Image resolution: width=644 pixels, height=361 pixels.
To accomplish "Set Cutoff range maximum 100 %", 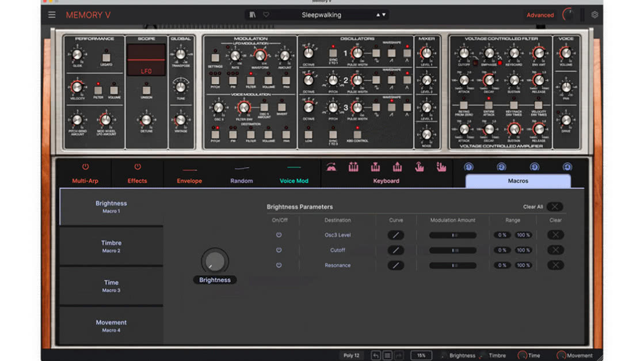I will pyautogui.click(x=523, y=250).
